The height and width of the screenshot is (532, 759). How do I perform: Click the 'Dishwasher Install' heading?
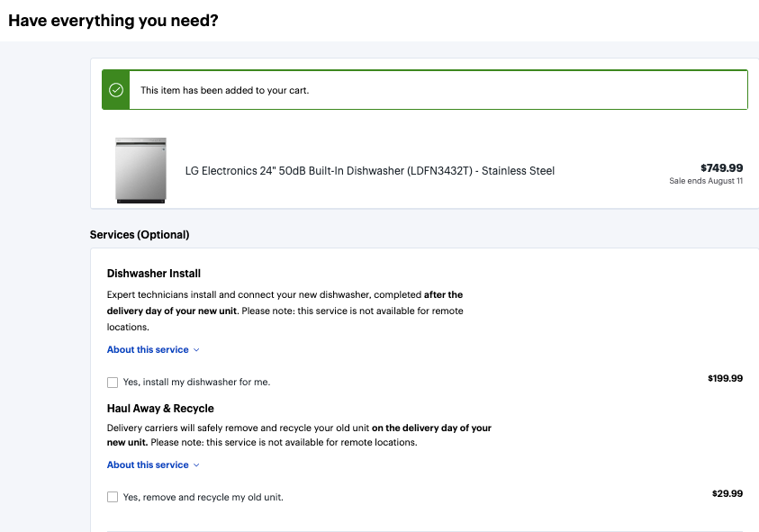(154, 274)
